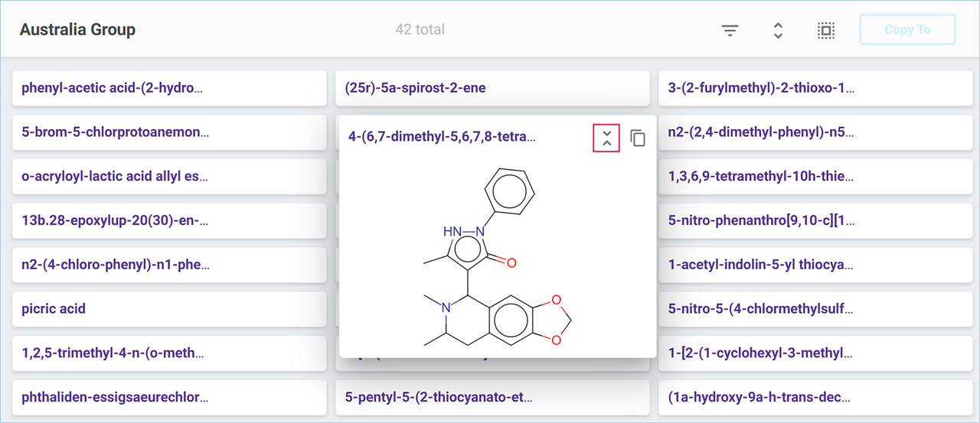Viewport: 980px width, 423px height.
Task: Select 1-acetyl-indolin-5-yl thiocyanate card
Action: [815, 265]
